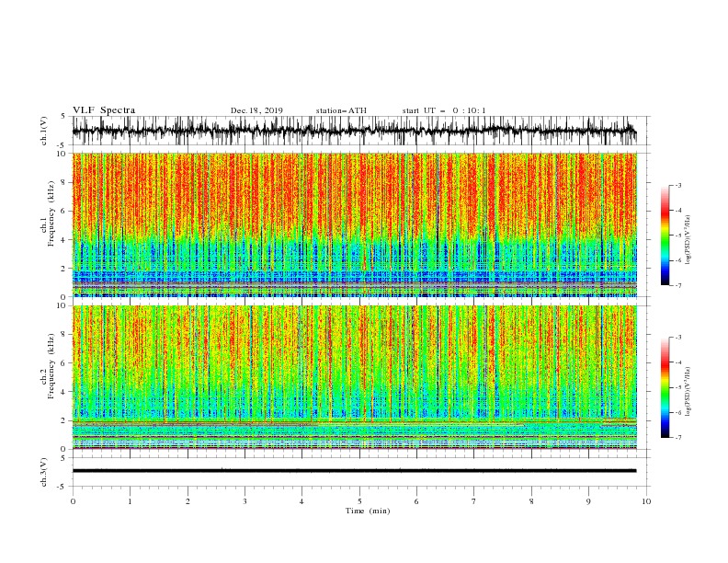The image size is (728, 563).
Task: Click the ch.2 spectrogram panel
Action: [x=354, y=377]
